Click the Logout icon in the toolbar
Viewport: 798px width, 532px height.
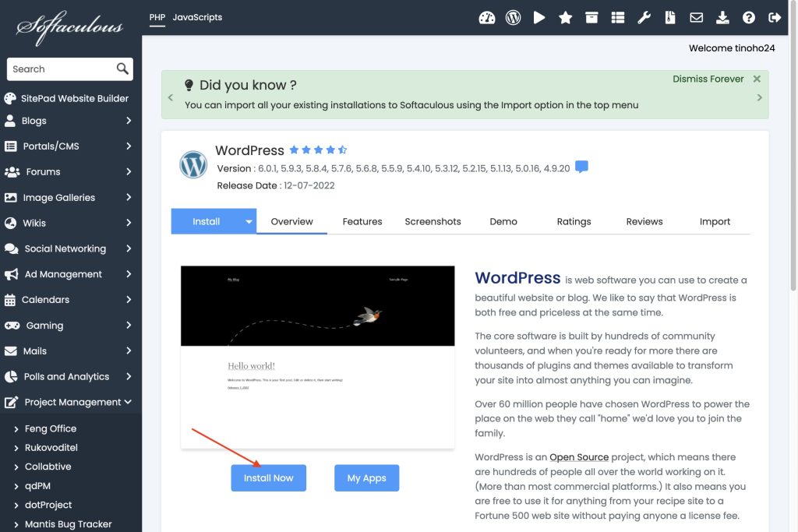coord(775,18)
